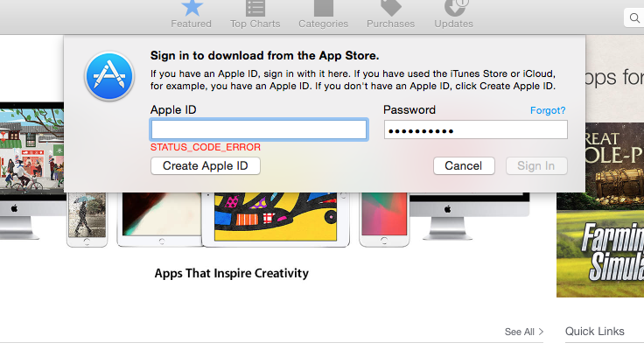This screenshot has width=644, height=350.
Task: Cancel the sign-in dialog
Action: 464,166
